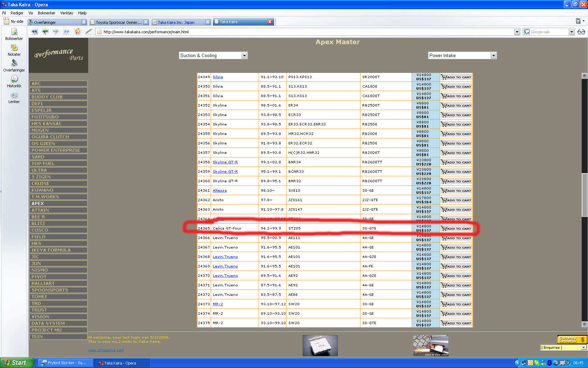Open the Power Intake dropdown
This screenshot has width=588, height=368.
(x=493, y=56)
